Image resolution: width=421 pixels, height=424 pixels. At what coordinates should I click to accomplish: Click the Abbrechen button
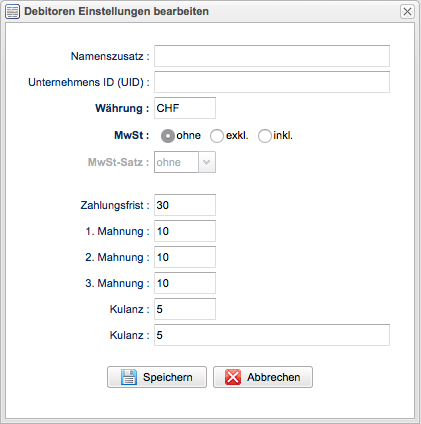tap(263, 377)
